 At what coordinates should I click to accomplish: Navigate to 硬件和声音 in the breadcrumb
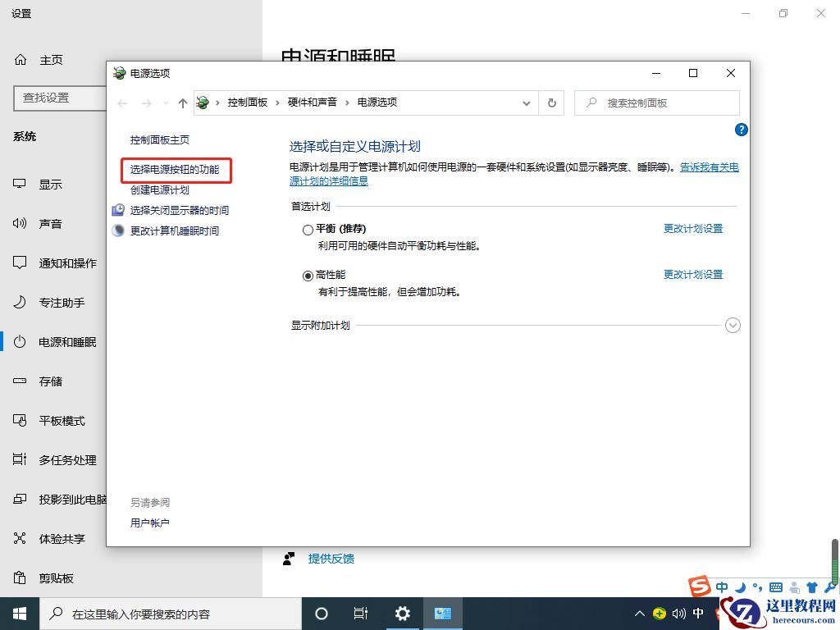312,103
